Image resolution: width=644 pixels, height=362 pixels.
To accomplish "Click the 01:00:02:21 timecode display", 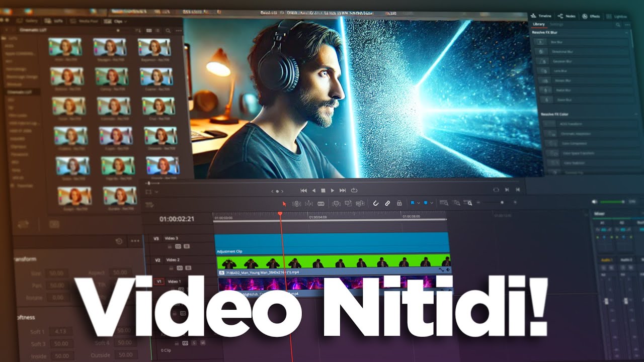I will coord(177,219).
